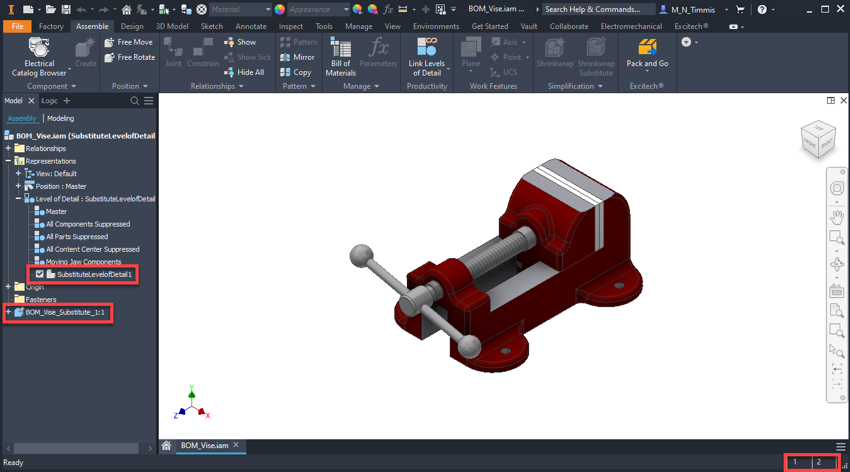Switch browser to Assembly view
This screenshot has width=850, height=472.
(22, 118)
